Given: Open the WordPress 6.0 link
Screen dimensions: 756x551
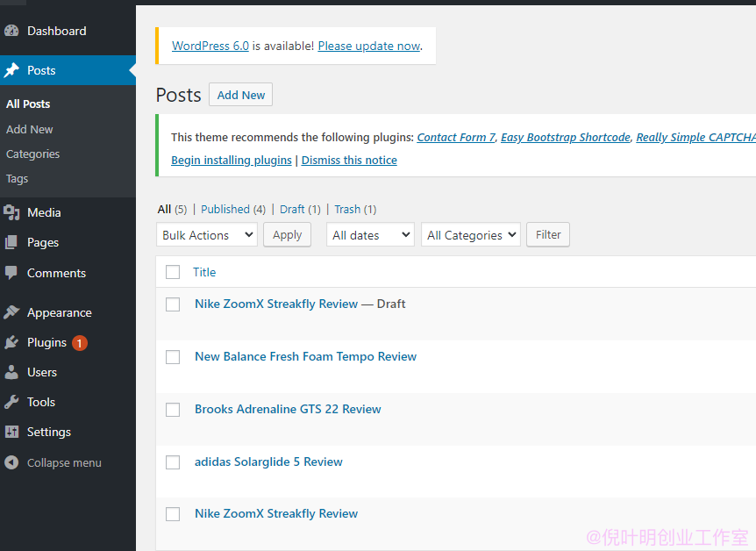Looking at the screenshot, I should [210, 46].
